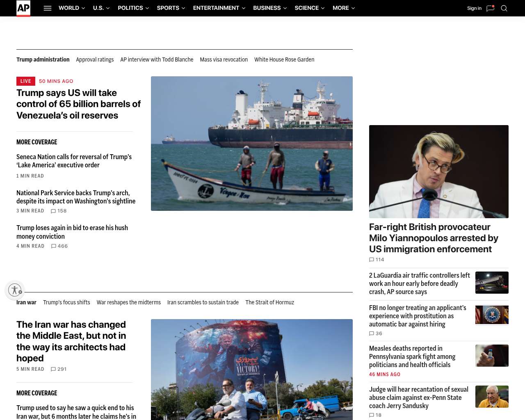Screen dimensions: 525x420
Task: Open the search magnifier icon
Action: click(x=504, y=8)
